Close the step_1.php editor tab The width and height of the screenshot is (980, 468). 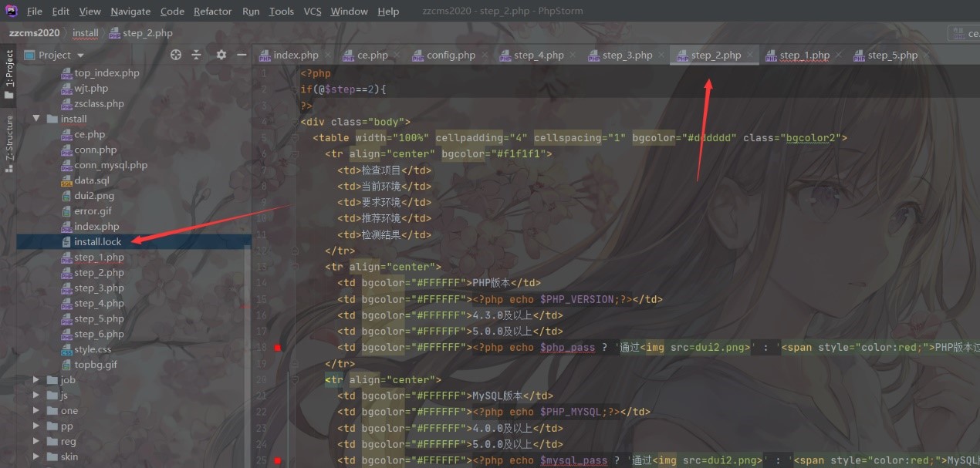click(838, 56)
